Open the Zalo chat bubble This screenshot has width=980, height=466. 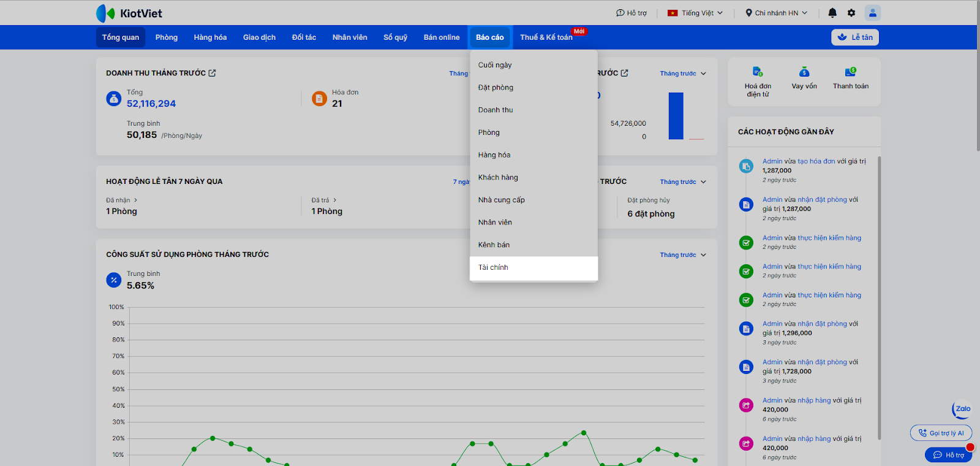(962, 409)
